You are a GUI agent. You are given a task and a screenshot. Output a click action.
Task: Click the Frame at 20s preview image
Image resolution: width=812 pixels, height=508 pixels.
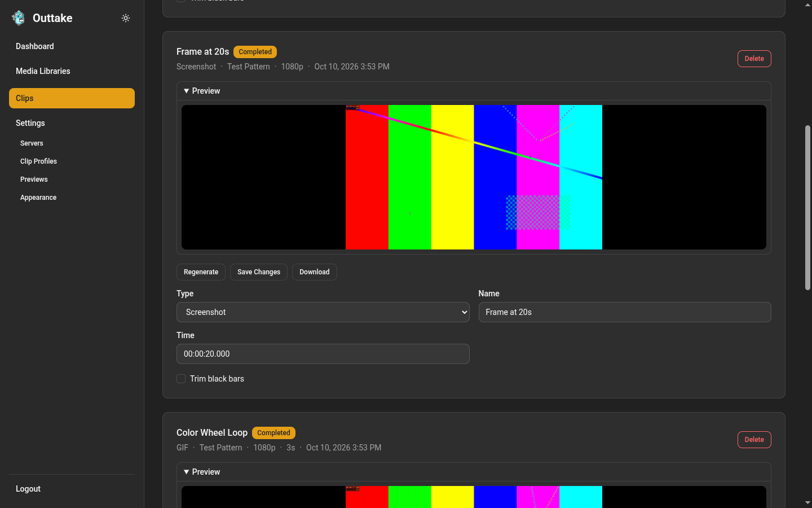click(474, 177)
